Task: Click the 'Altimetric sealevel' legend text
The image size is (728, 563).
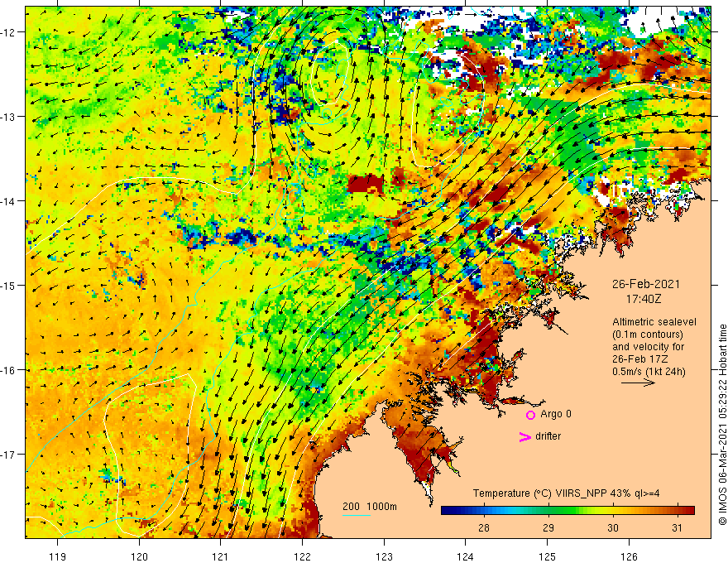Action: point(654,322)
